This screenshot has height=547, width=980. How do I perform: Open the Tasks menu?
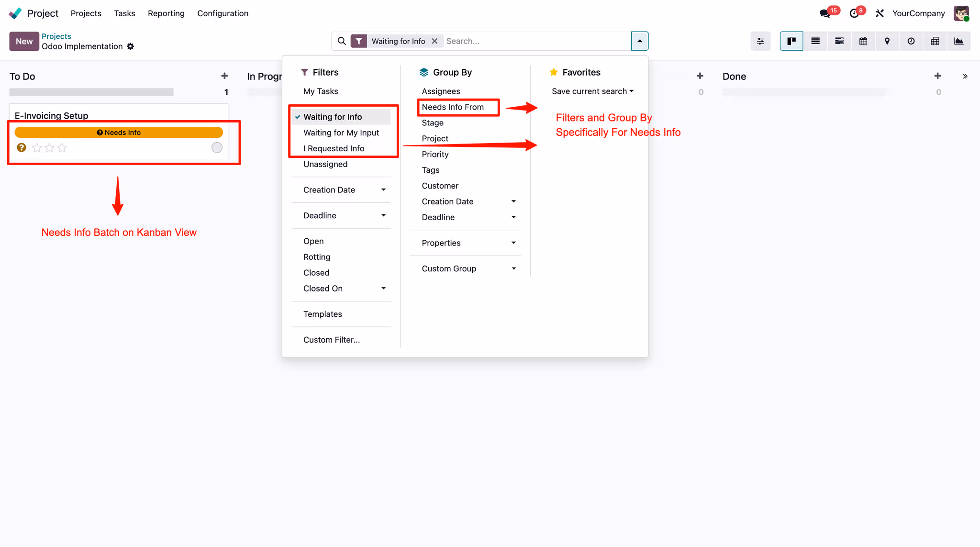click(124, 13)
